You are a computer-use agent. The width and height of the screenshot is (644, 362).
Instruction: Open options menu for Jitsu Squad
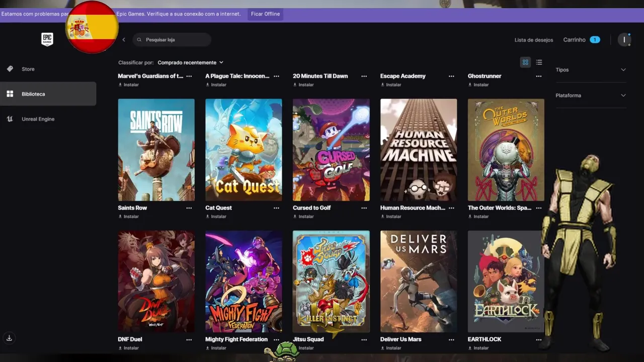click(364, 340)
